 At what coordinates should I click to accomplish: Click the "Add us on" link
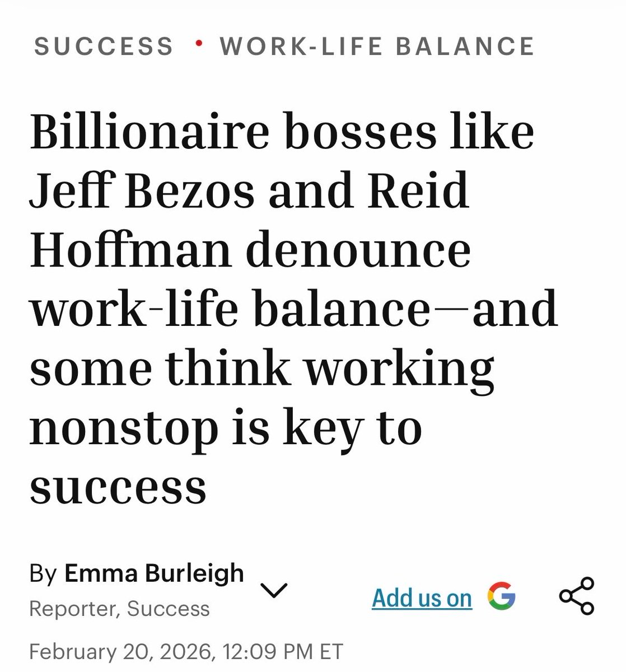pos(422,598)
